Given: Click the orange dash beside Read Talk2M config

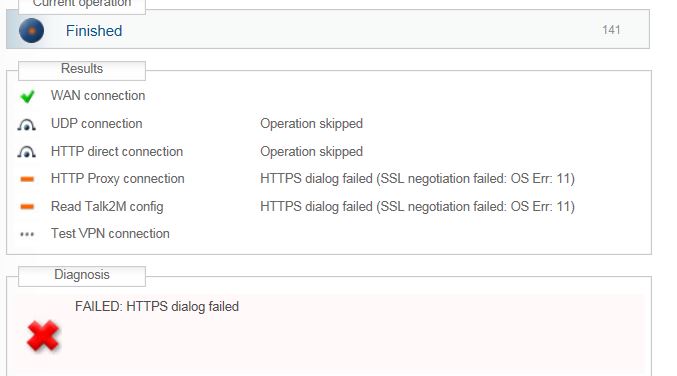Looking at the screenshot, I should [x=27, y=207].
